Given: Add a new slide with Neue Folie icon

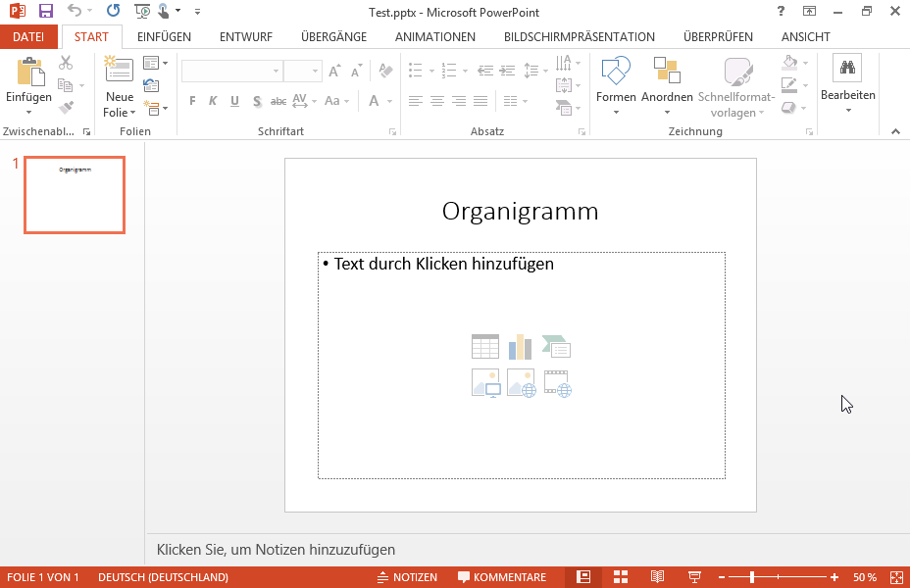Looking at the screenshot, I should (x=119, y=70).
